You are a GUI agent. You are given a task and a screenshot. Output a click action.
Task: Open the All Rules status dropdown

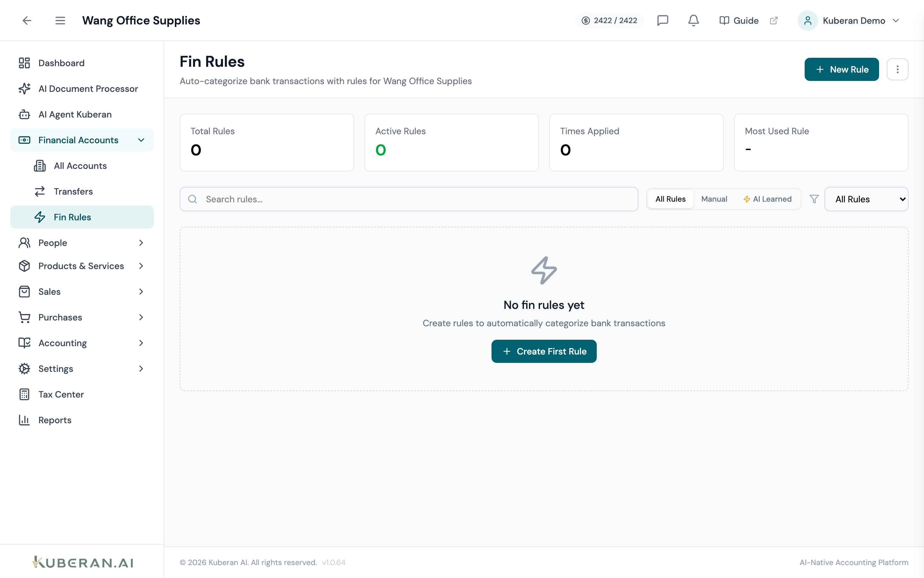866,199
